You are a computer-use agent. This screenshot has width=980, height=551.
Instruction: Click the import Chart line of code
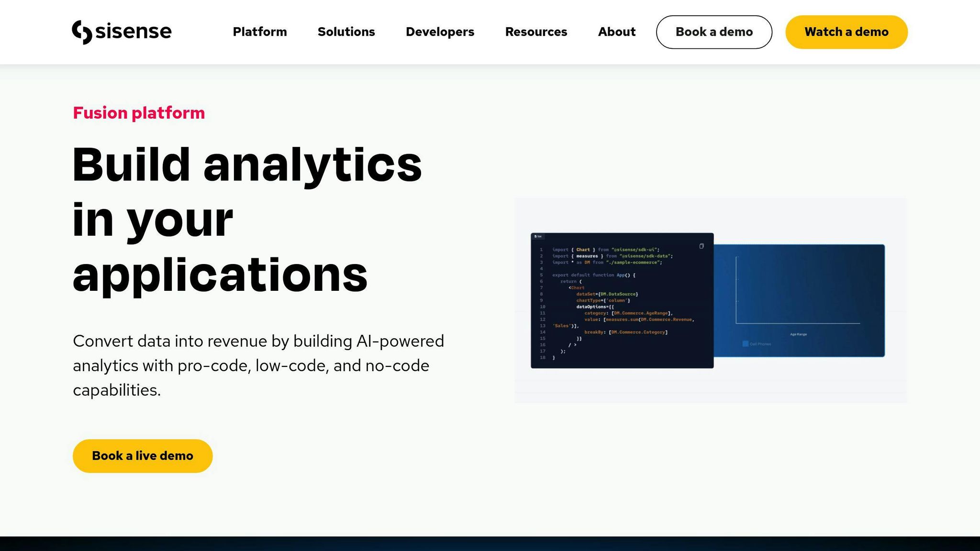pos(605,250)
